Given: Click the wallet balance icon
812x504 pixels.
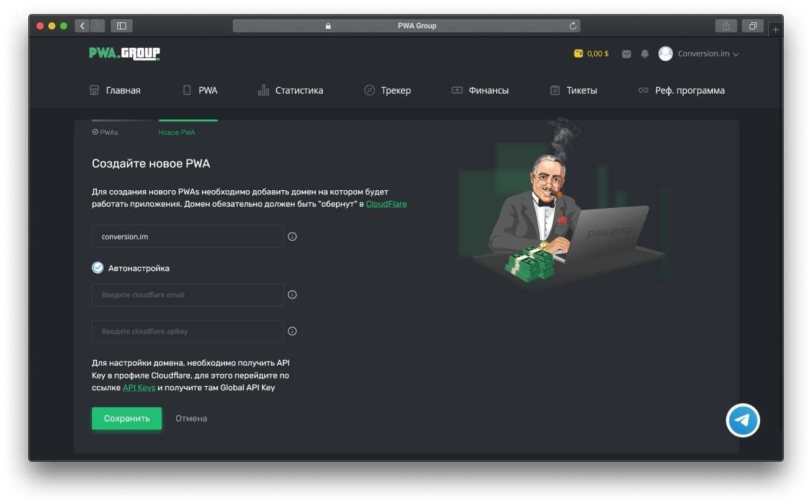Looking at the screenshot, I should pos(579,54).
